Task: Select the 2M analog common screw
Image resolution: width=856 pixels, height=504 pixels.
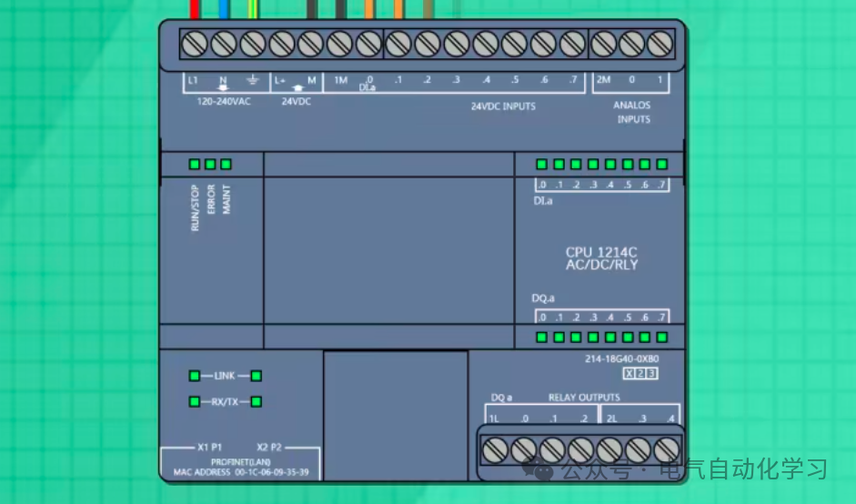Action: pos(603,45)
